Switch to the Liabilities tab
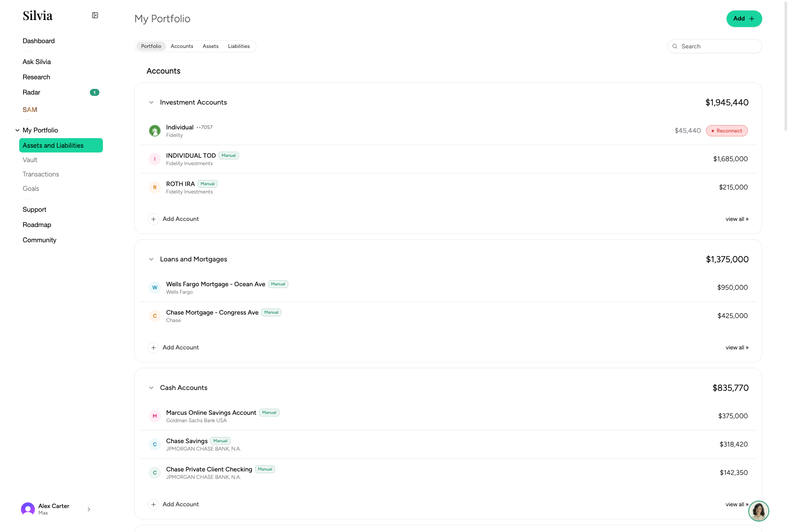The height and width of the screenshot is (532, 788). 239,46
